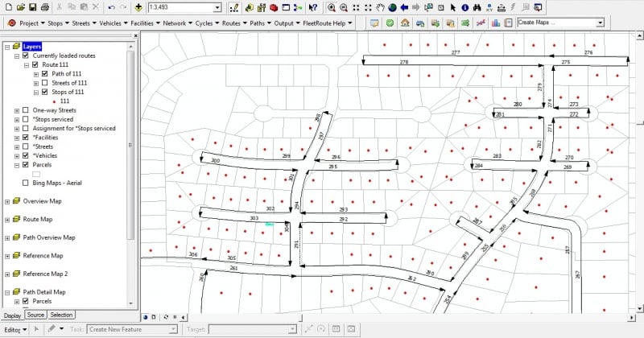Launch the What's This help pointer
The height and width of the screenshot is (338, 644).
312,7
